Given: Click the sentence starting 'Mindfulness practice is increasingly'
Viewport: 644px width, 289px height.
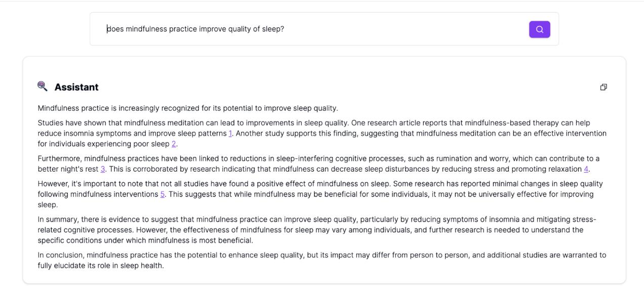Looking at the screenshot, I should (188, 108).
